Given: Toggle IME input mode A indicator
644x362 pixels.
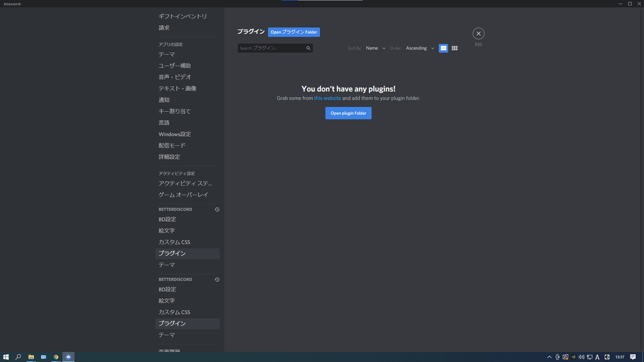Looking at the screenshot, I should click(x=598, y=357).
